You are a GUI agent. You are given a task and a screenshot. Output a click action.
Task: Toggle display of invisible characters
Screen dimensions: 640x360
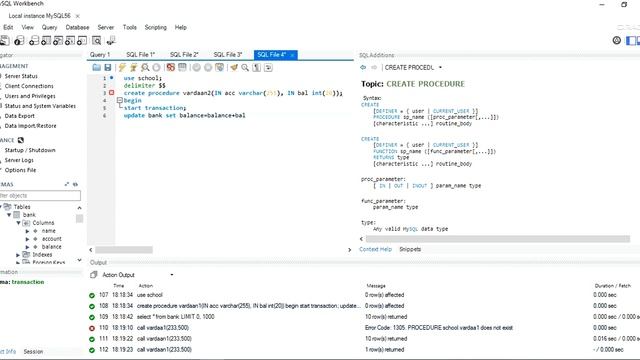pos(257,67)
